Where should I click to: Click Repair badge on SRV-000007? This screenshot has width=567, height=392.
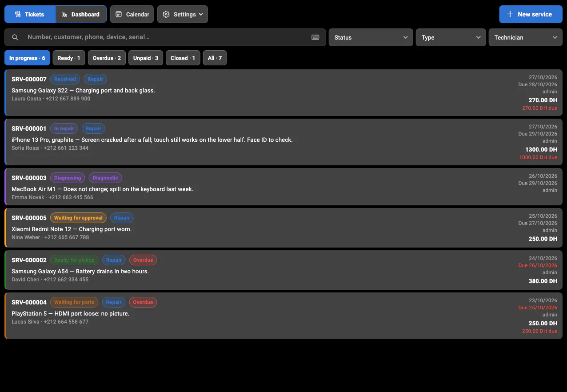(95, 79)
